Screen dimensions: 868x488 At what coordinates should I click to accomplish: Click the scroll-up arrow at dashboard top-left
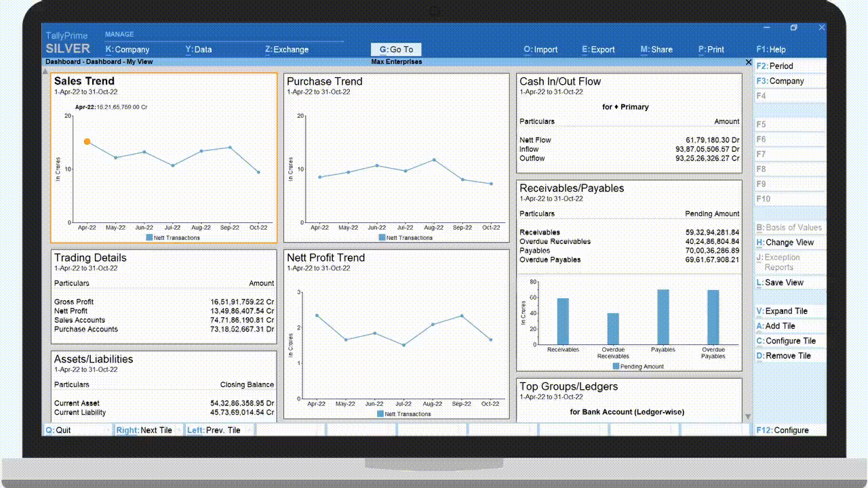(x=47, y=70)
